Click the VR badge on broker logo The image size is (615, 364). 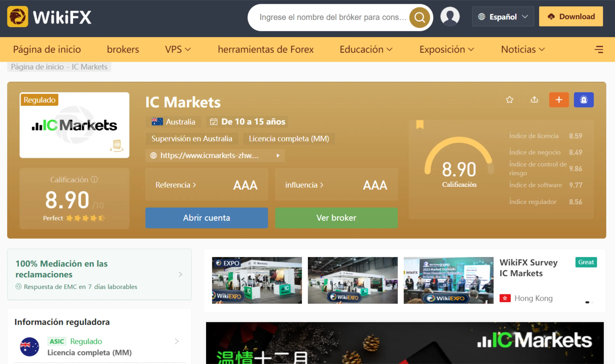117,146
